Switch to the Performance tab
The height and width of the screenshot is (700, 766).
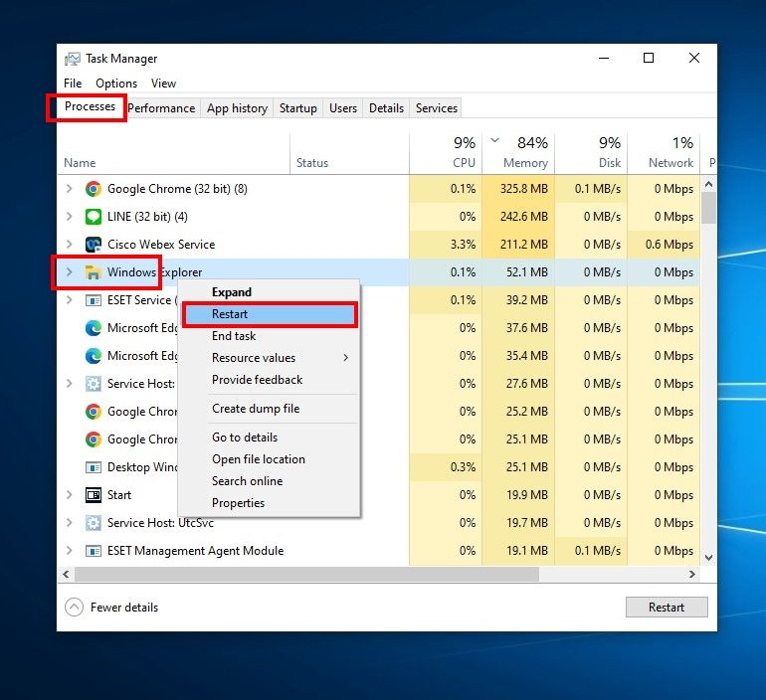point(161,108)
